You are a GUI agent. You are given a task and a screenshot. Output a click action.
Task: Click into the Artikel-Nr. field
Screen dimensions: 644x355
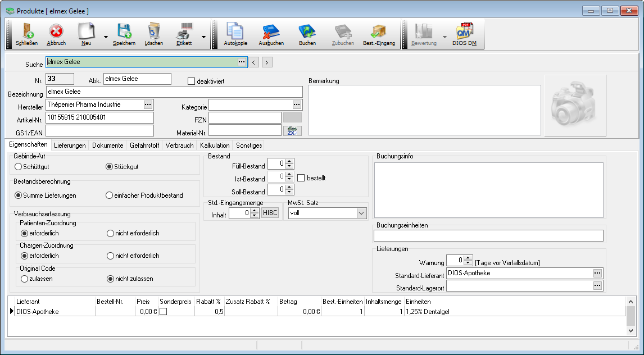100,117
